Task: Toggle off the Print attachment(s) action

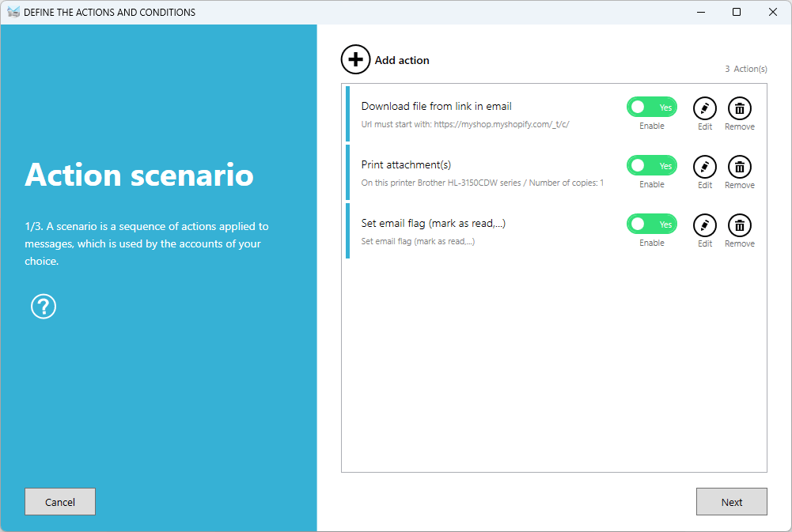Action: (652, 165)
